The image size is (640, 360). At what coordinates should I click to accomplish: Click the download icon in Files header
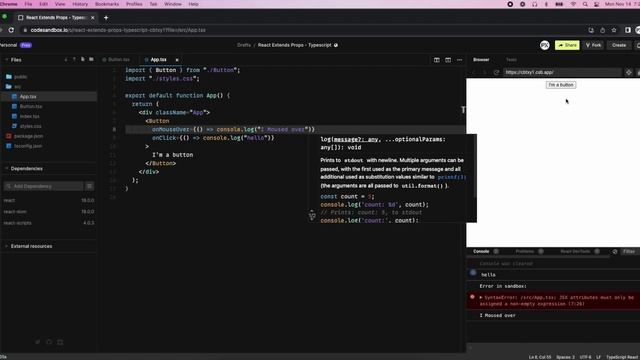coord(66,60)
